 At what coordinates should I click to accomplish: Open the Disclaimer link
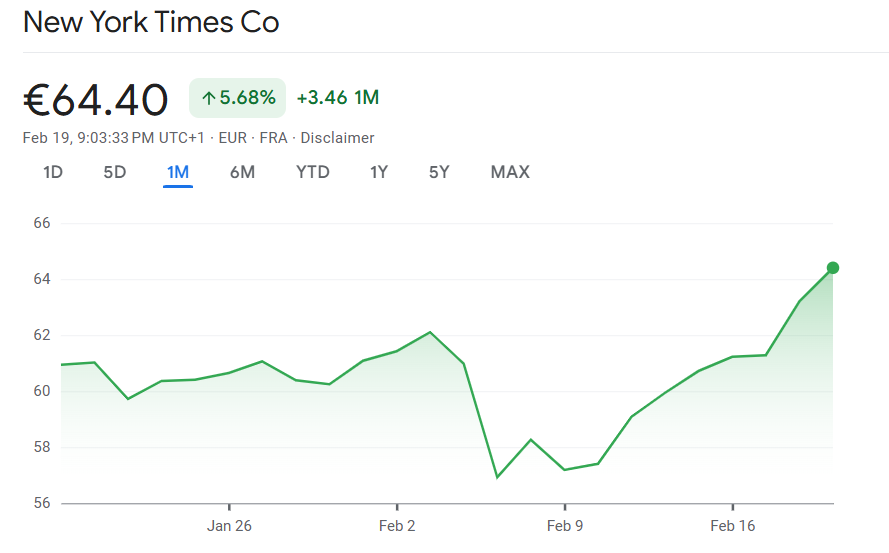click(337, 138)
